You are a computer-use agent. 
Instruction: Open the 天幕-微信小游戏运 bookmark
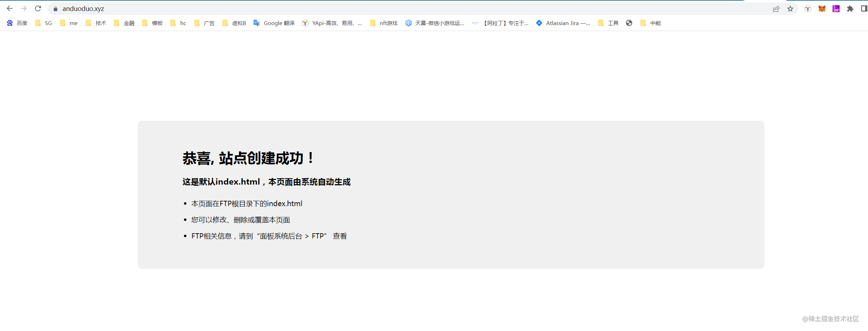[435, 23]
